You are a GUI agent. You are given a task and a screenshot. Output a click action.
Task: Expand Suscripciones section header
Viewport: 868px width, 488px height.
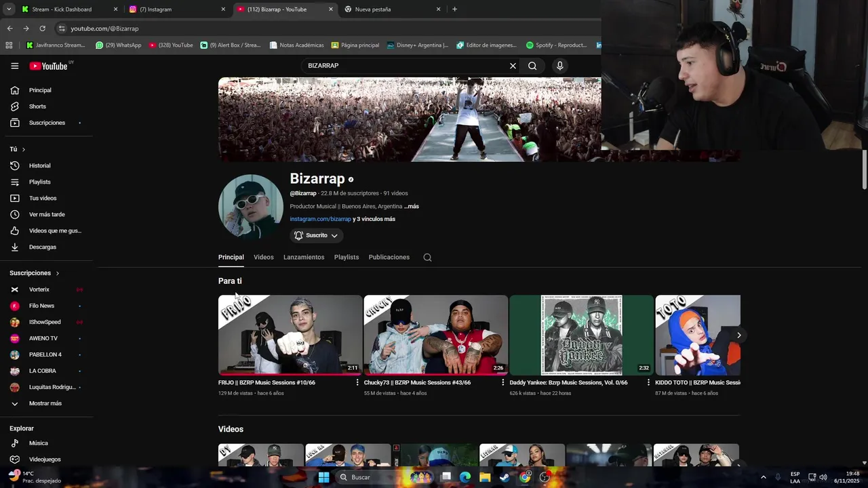(35, 273)
